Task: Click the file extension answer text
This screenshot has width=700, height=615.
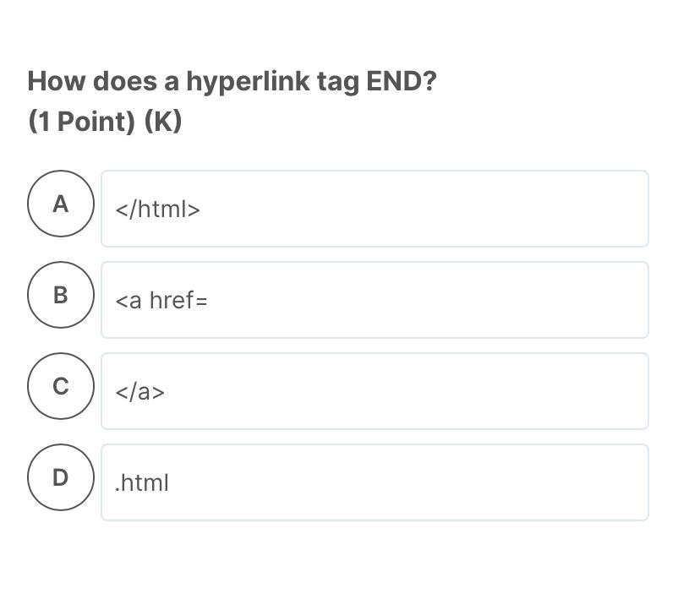Action: click(142, 483)
